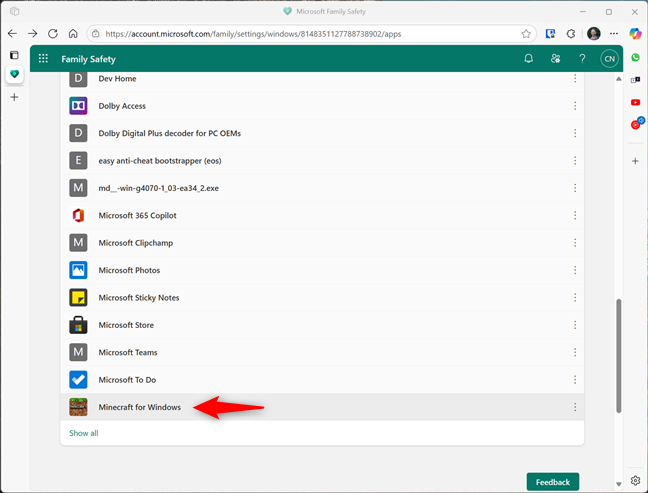Select the Family Safety pinned tab
Image resolution: width=648 pixels, height=493 pixels.
[14, 74]
